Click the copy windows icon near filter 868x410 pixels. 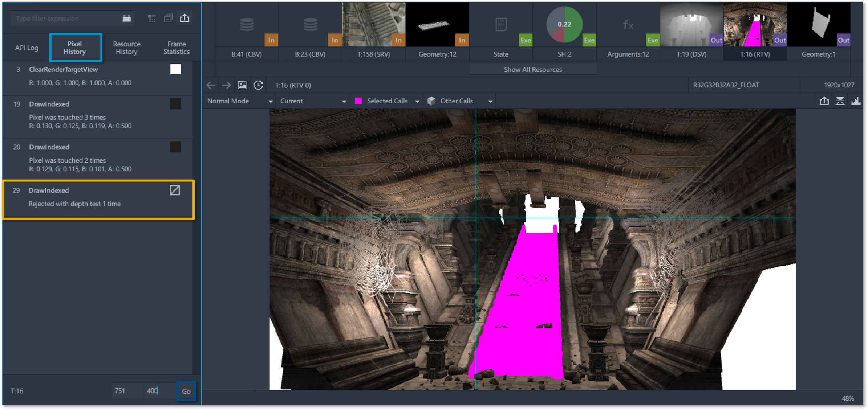click(168, 18)
